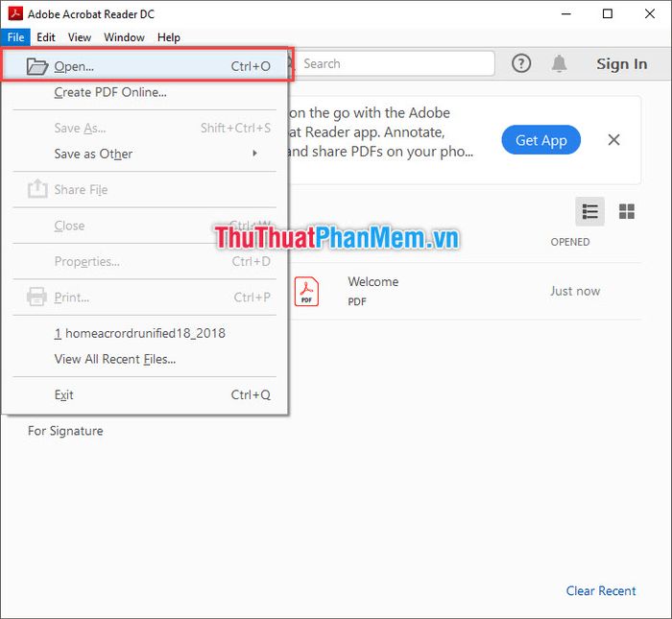Select Print... menu entry
This screenshot has height=619, width=672.
pos(145,298)
